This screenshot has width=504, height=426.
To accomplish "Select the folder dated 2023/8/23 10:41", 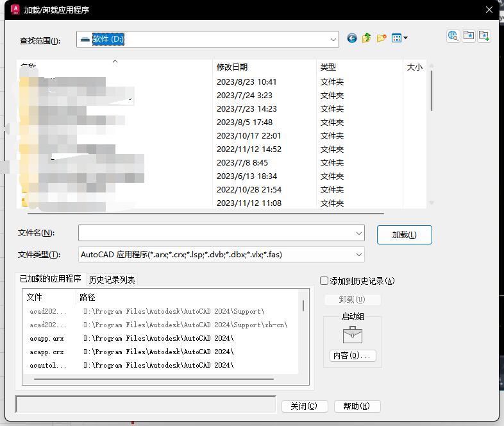I will 221,82.
